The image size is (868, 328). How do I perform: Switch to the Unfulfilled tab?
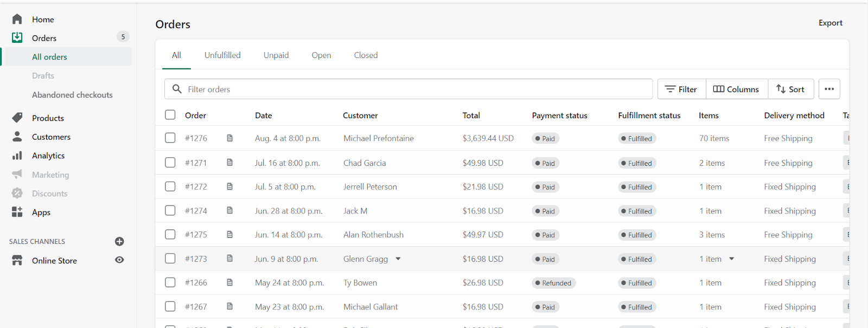pyautogui.click(x=222, y=55)
